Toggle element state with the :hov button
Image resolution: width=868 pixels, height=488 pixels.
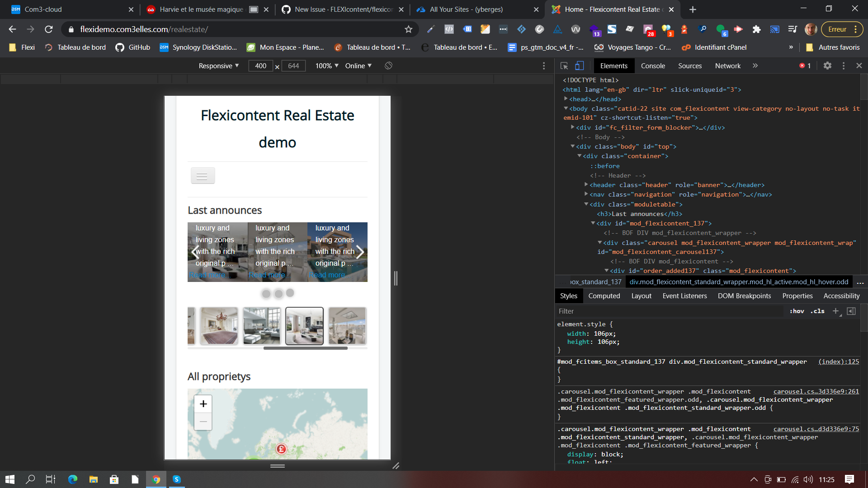pos(797,311)
